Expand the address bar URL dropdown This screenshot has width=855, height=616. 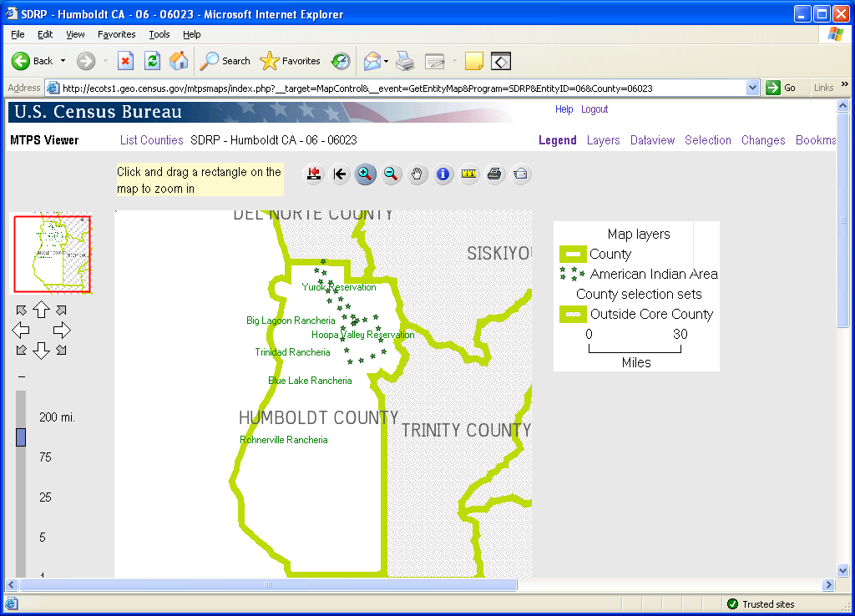click(752, 88)
